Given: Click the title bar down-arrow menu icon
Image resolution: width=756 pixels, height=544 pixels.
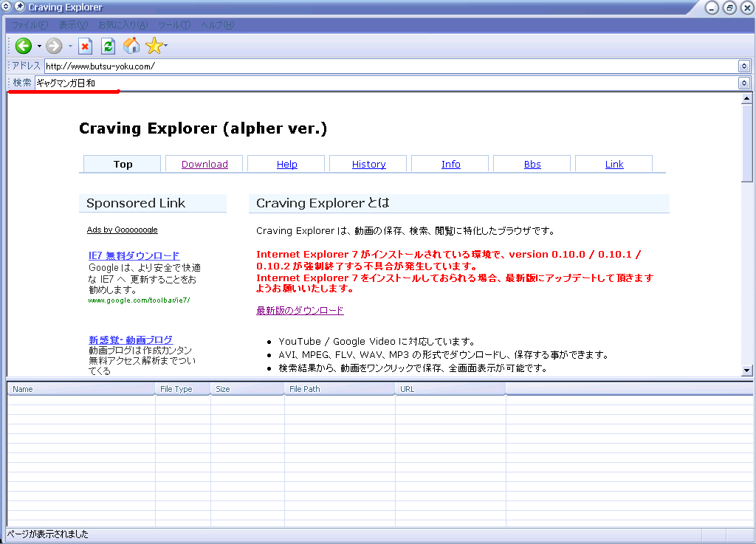Looking at the screenshot, I should click(6, 6).
